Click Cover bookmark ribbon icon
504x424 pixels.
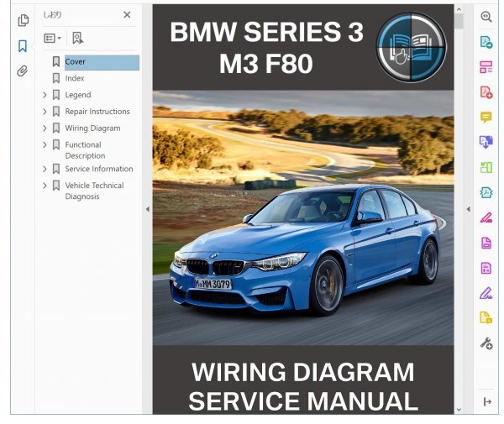56,61
